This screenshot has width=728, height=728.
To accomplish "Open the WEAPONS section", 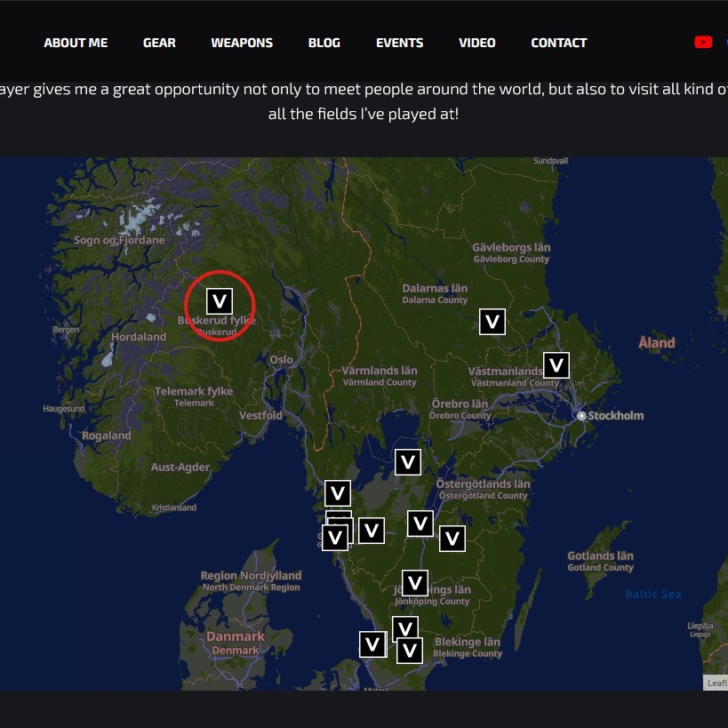I will tap(242, 43).
